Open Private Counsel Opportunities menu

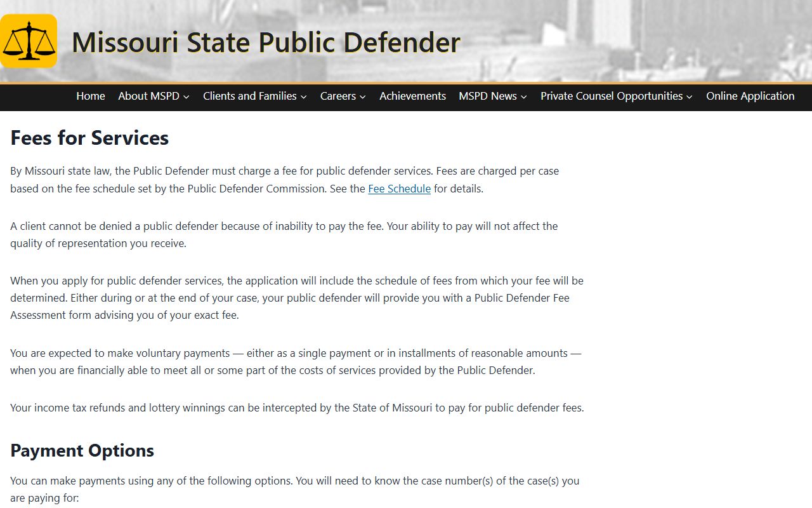612,96
